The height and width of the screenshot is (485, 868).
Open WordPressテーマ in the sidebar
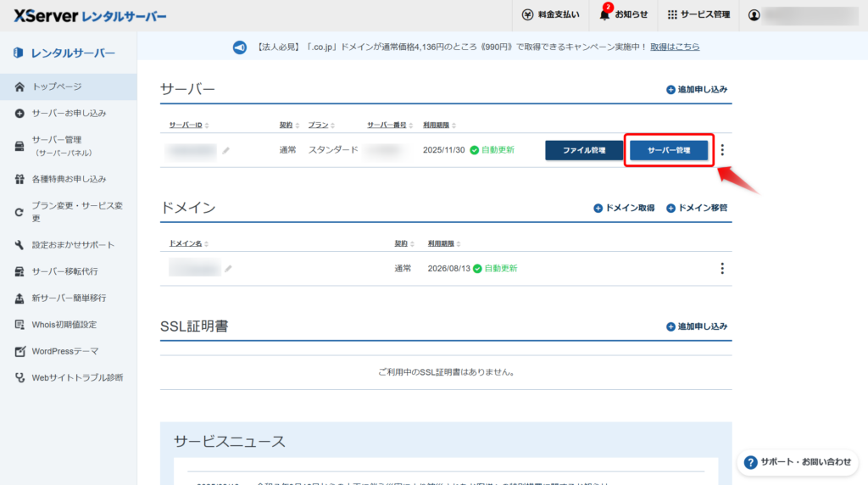click(x=64, y=351)
